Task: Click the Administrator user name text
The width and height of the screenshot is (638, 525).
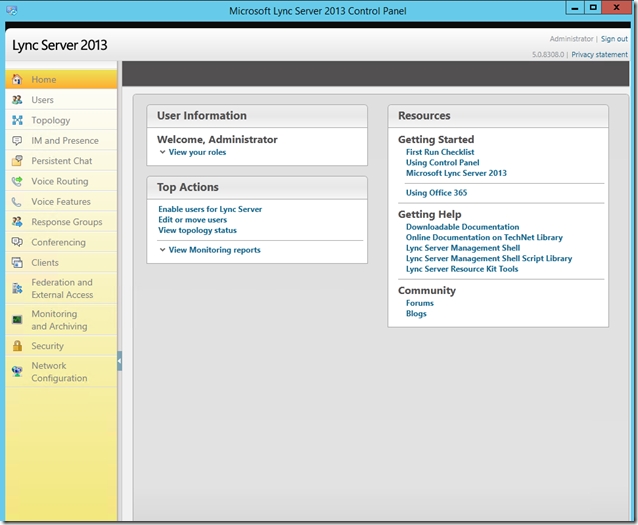Action: coord(571,39)
